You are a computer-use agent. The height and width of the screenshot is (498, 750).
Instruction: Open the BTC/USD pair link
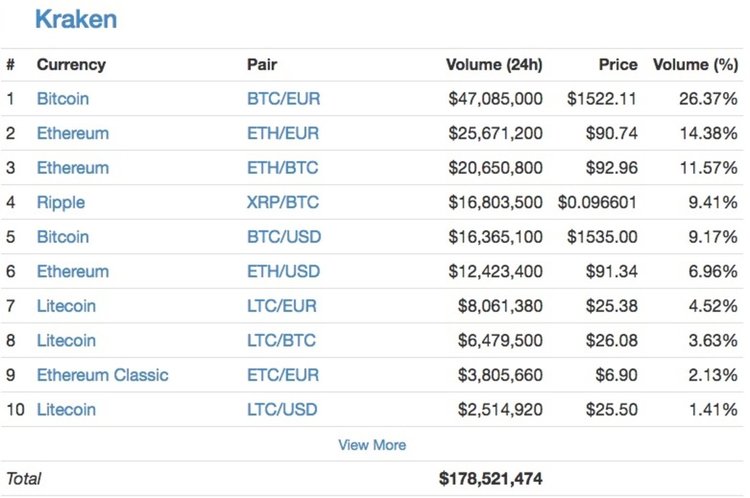pyautogui.click(x=284, y=237)
